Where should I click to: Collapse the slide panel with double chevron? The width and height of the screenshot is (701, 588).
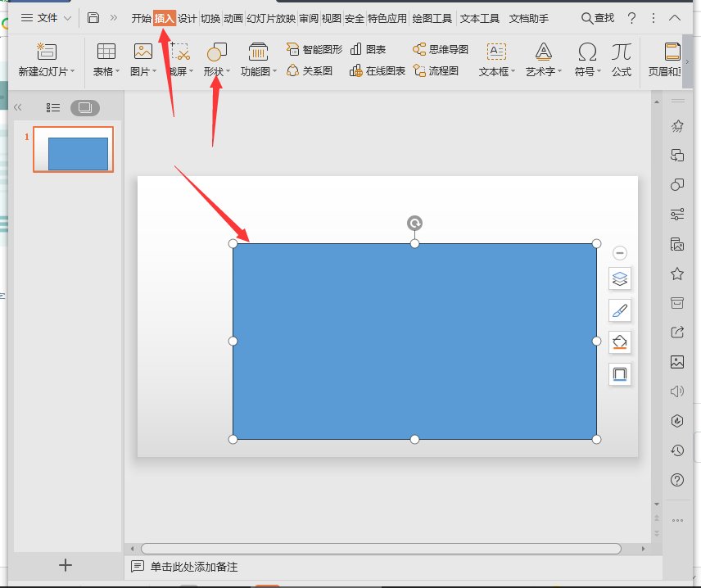[18, 107]
